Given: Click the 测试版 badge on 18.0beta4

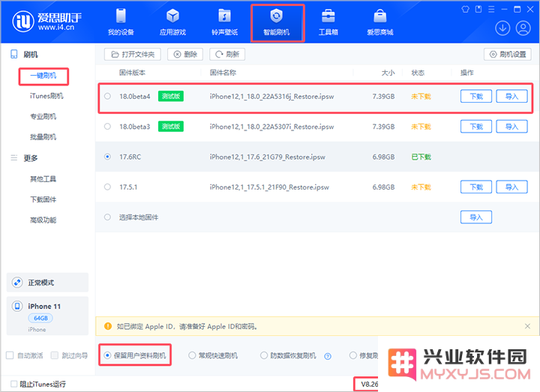Looking at the screenshot, I should [x=171, y=97].
